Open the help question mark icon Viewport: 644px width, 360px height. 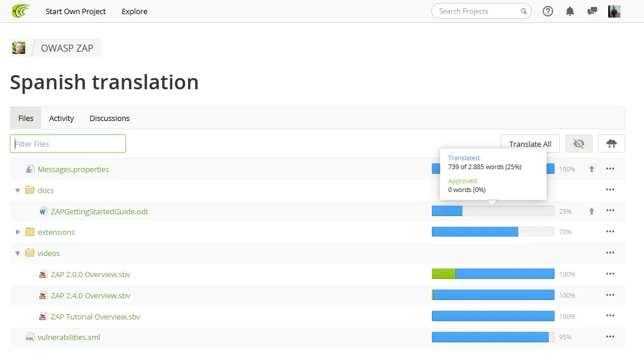click(x=548, y=11)
